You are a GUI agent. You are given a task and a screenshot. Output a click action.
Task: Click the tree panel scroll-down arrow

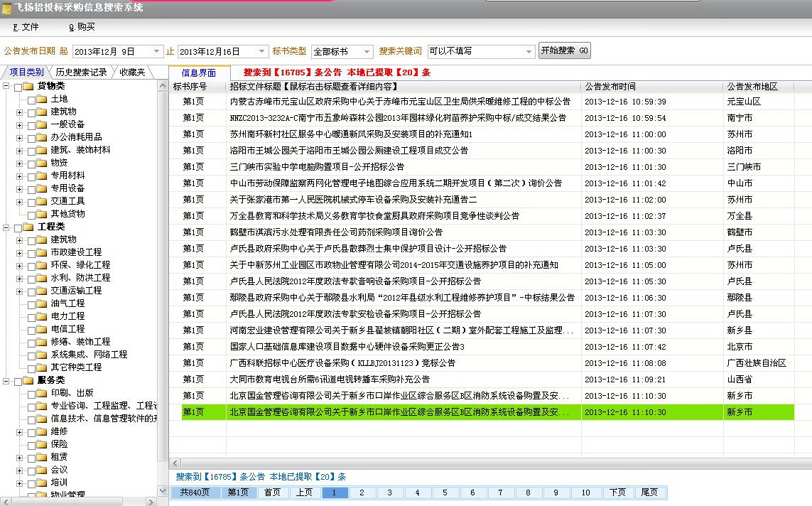163,490
